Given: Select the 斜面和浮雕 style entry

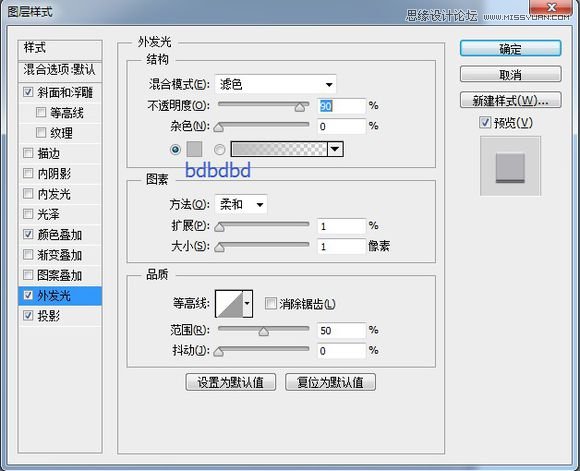Looking at the screenshot, I should pos(65,92).
